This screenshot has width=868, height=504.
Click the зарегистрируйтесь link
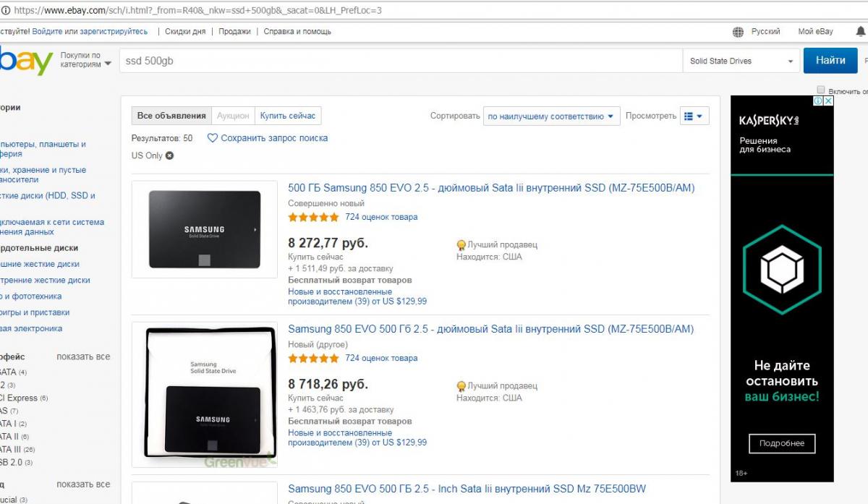tap(114, 32)
